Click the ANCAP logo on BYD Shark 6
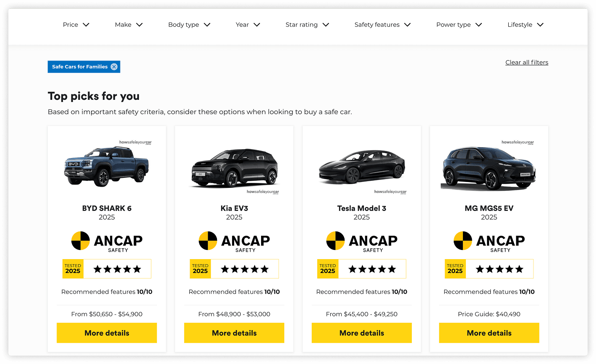 coord(107,242)
